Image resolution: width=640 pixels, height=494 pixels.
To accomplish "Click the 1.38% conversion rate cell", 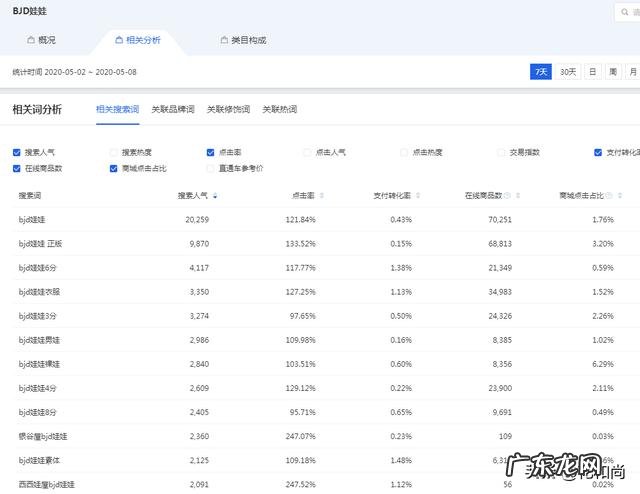I will [x=401, y=268].
